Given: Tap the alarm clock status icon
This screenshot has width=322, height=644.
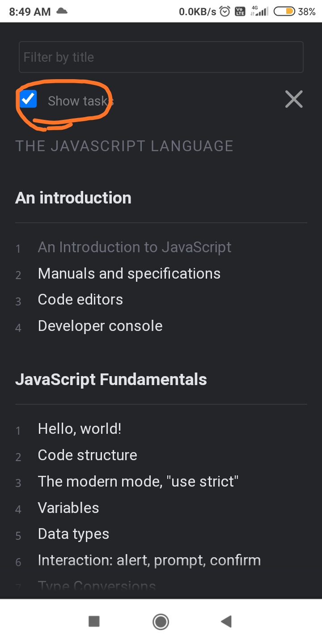Looking at the screenshot, I should point(226,12).
